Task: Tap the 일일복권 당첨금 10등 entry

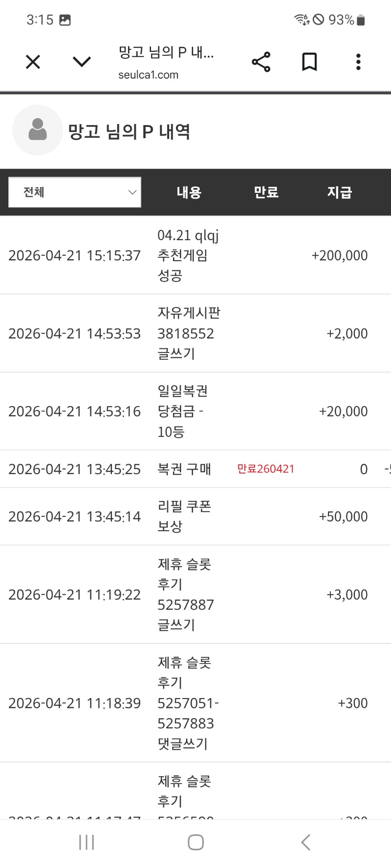Action: pyautogui.click(x=183, y=411)
